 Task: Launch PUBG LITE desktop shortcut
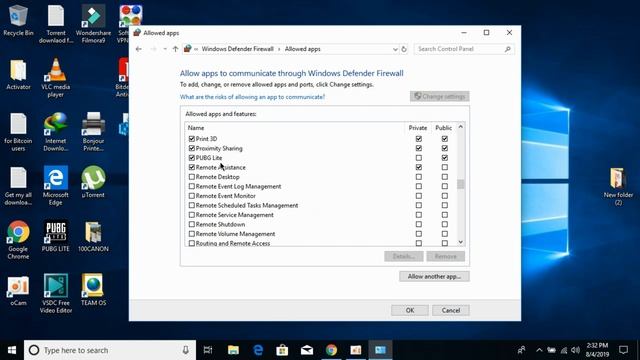point(56,236)
